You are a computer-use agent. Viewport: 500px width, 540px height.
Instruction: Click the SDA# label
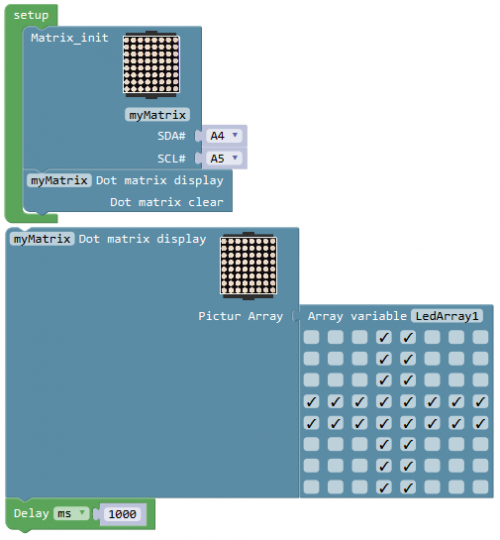point(171,136)
